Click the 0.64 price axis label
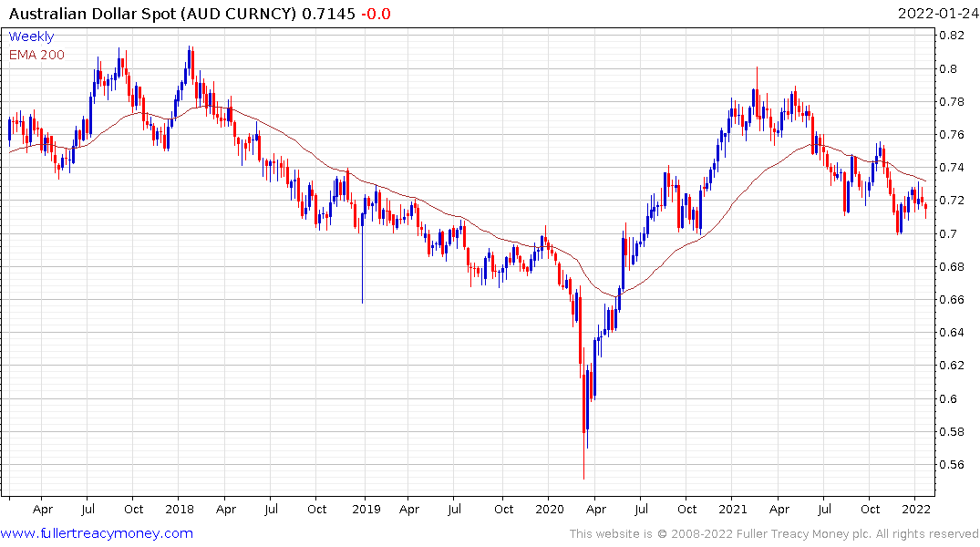This screenshot has width=980, height=547. [x=952, y=332]
